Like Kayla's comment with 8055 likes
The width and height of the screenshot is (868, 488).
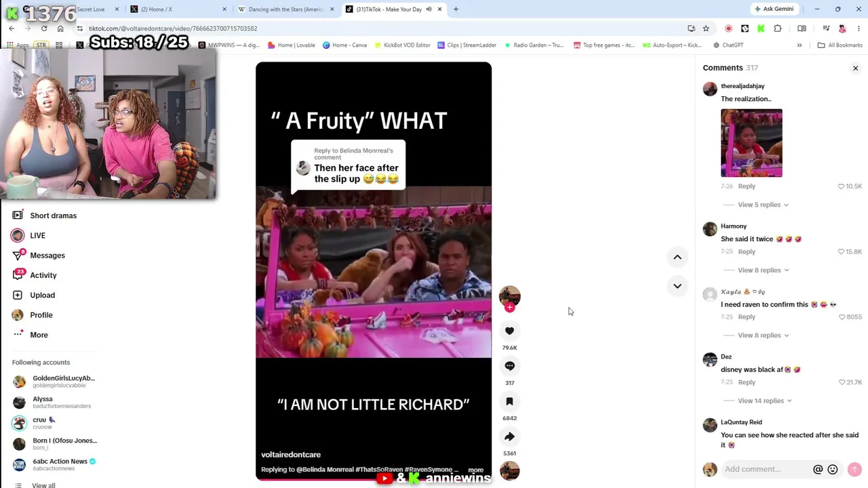pyautogui.click(x=842, y=317)
